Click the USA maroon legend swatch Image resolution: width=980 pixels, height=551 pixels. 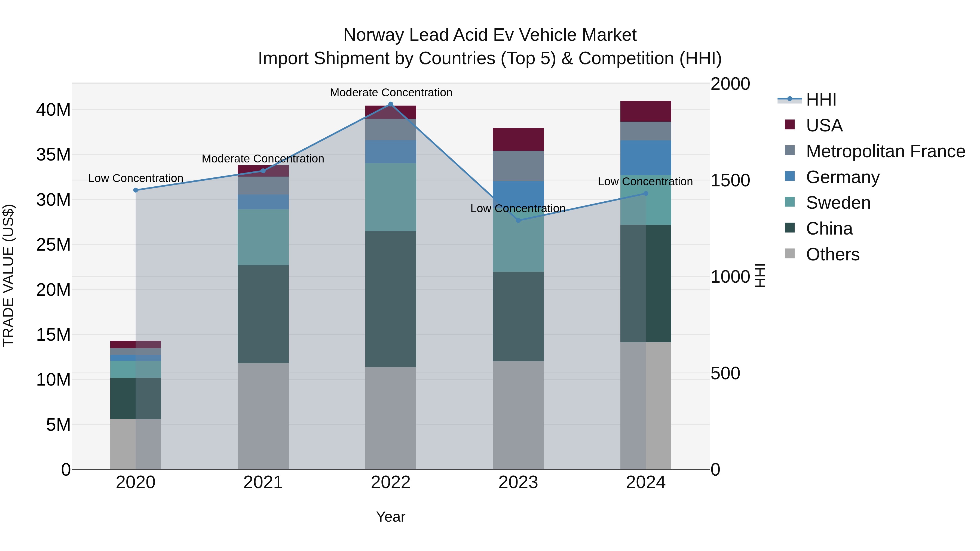790,124
